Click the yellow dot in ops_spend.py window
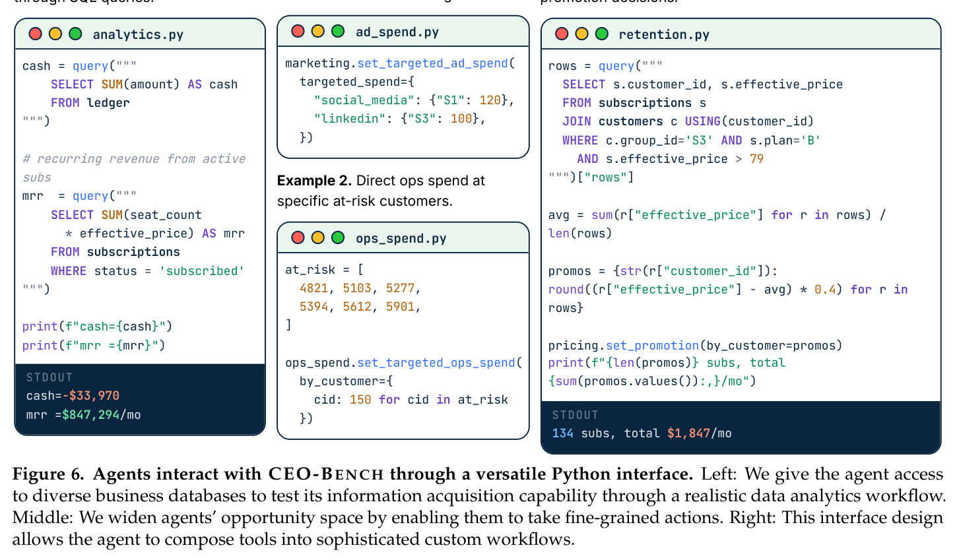 (317, 237)
